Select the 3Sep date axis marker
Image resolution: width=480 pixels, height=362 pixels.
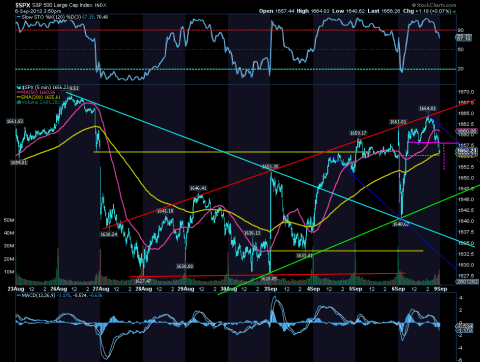(271, 289)
